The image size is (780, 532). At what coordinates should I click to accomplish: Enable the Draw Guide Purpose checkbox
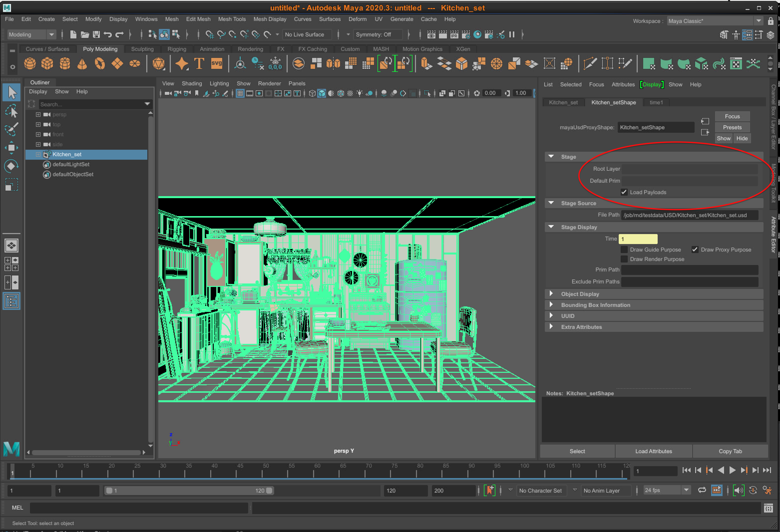(x=624, y=249)
